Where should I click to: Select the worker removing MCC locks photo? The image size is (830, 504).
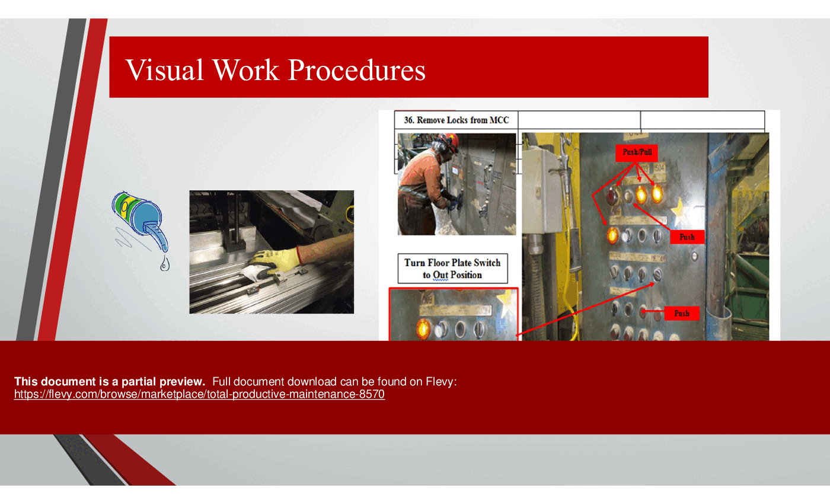coord(456,184)
